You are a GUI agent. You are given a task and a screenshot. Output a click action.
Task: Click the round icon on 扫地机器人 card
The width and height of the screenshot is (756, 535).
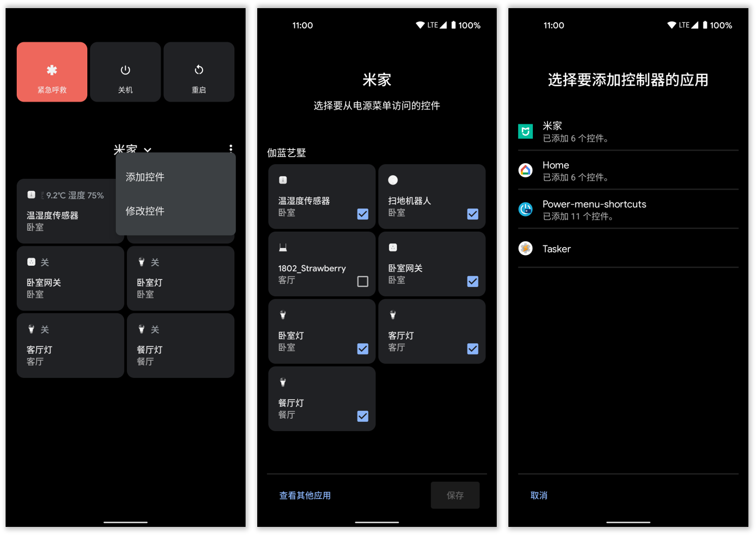pos(393,180)
